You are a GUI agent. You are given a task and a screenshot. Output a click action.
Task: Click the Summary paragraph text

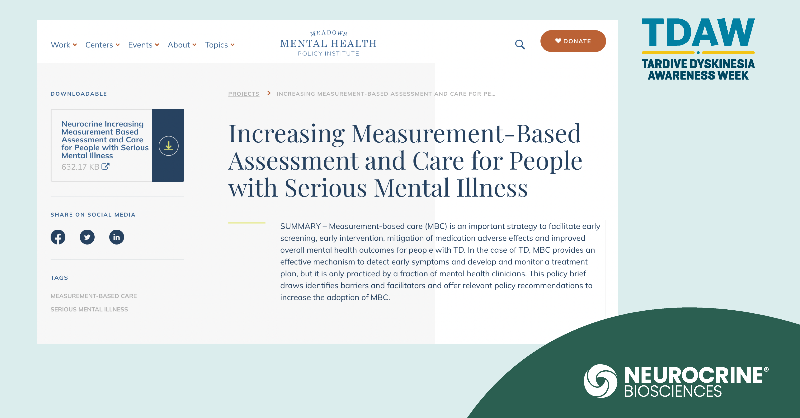[x=440, y=261]
